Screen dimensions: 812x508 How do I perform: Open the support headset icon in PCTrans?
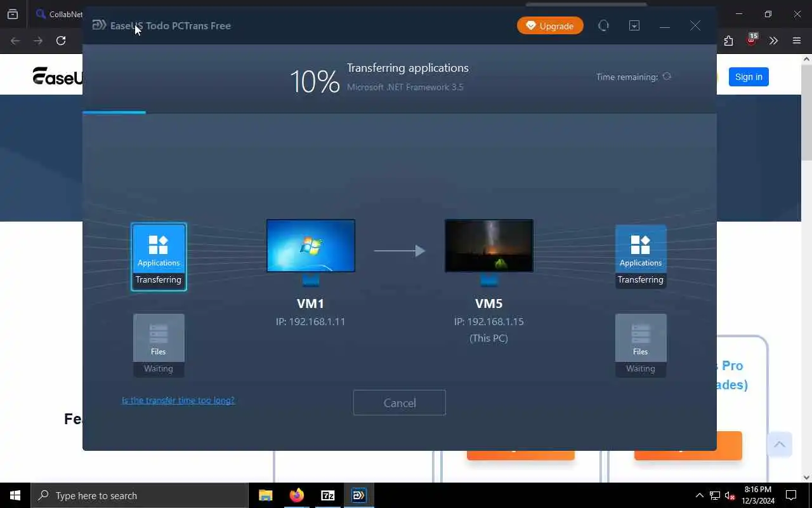[x=603, y=25]
